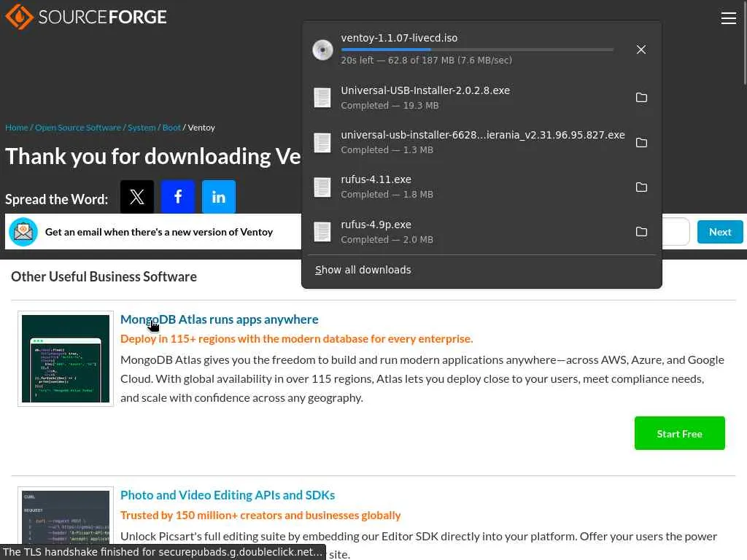Click the email envelope icon

click(23, 232)
